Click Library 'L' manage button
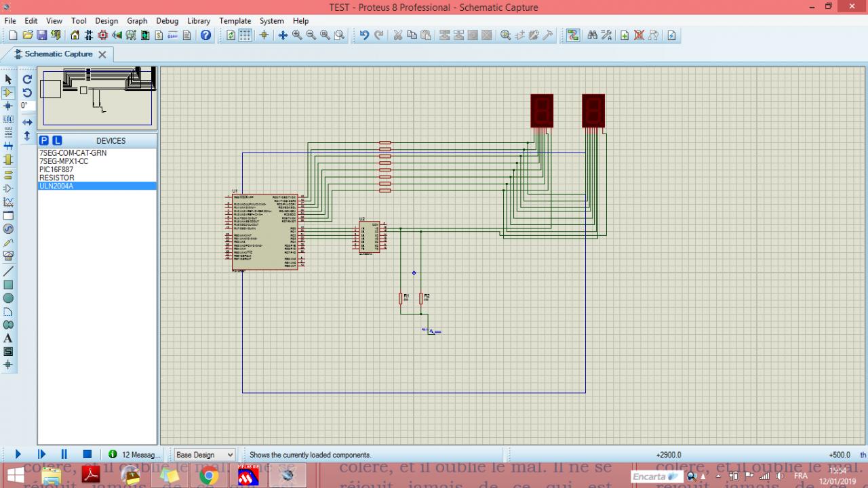This screenshot has width=868, height=488. (57, 141)
